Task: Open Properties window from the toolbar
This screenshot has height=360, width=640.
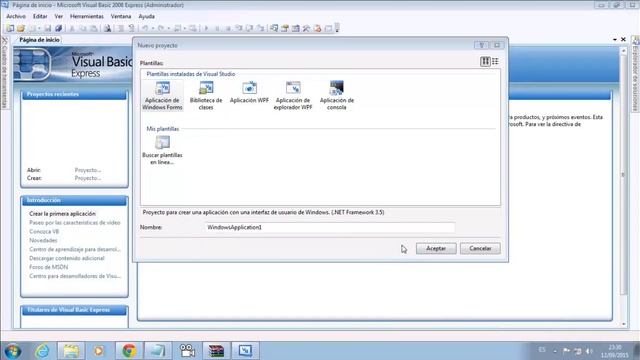Action: (285, 28)
